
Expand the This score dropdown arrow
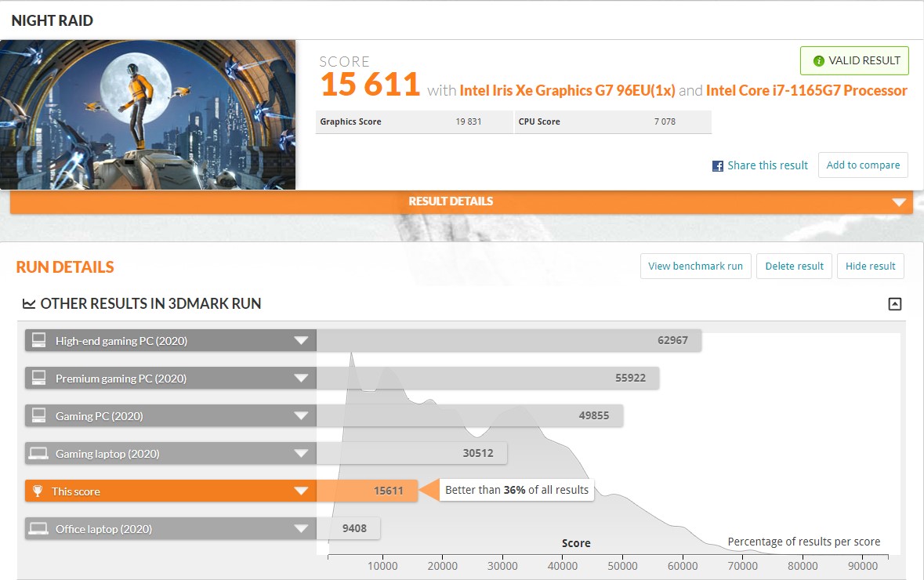click(x=301, y=491)
